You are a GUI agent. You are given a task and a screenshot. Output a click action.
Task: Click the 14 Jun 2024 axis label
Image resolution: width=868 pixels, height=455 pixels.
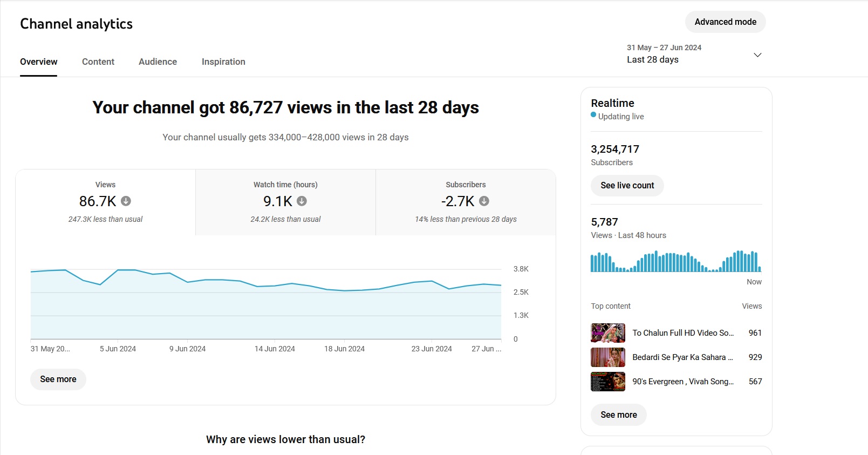[x=275, y=349]
